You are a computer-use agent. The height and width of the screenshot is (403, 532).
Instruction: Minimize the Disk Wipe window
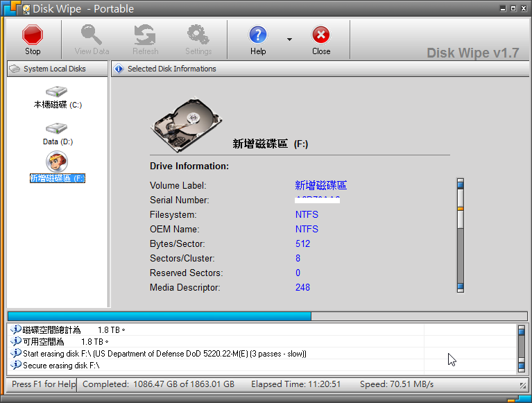(x=502, y=8)
